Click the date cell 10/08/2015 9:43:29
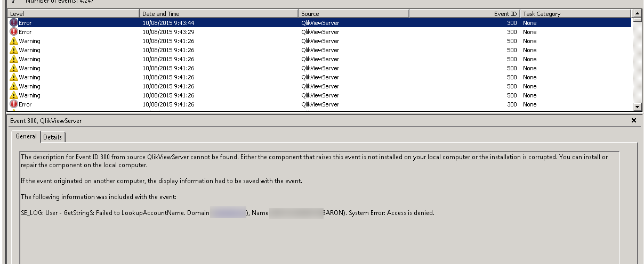The width and height of the screenshot is (644, 264). click(x=168, y=32)
